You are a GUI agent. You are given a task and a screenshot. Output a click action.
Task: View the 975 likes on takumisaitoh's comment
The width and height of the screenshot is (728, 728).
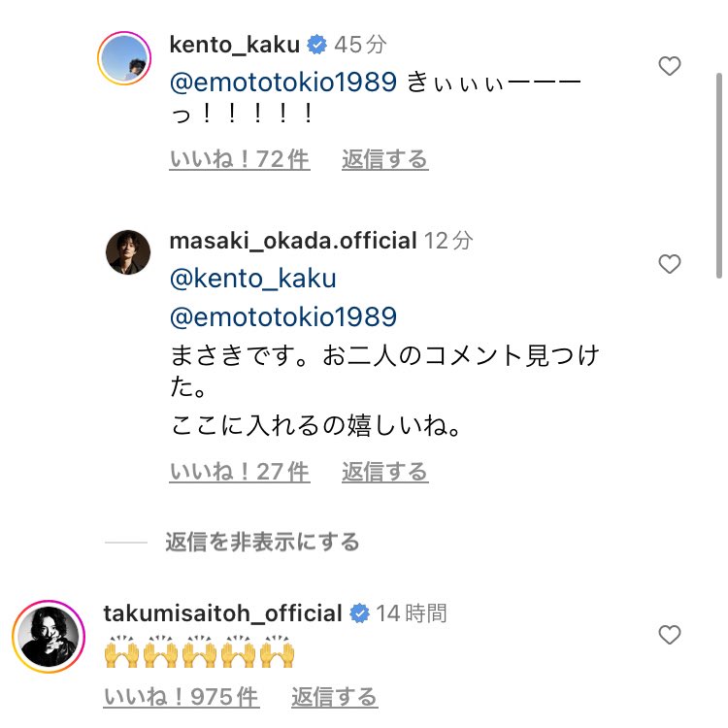click(181, 697)
